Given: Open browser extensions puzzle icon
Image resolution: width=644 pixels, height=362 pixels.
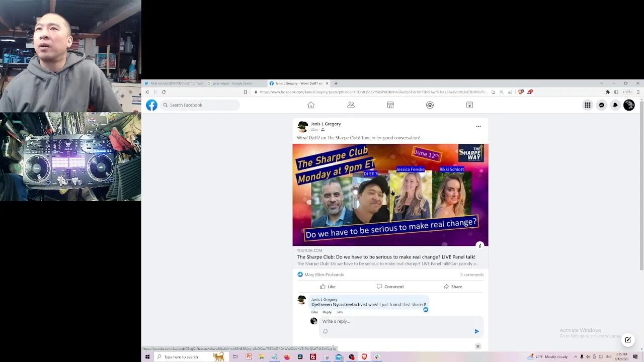Looking at the screenshot, I should tap(608, 92).
